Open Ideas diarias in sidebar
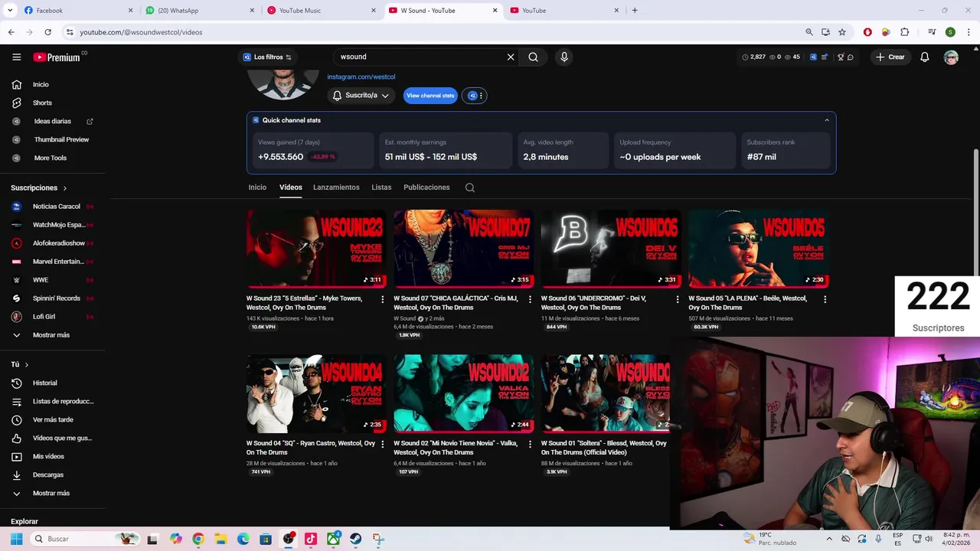Viewport: 980px width, 551px height. (52, 121)
